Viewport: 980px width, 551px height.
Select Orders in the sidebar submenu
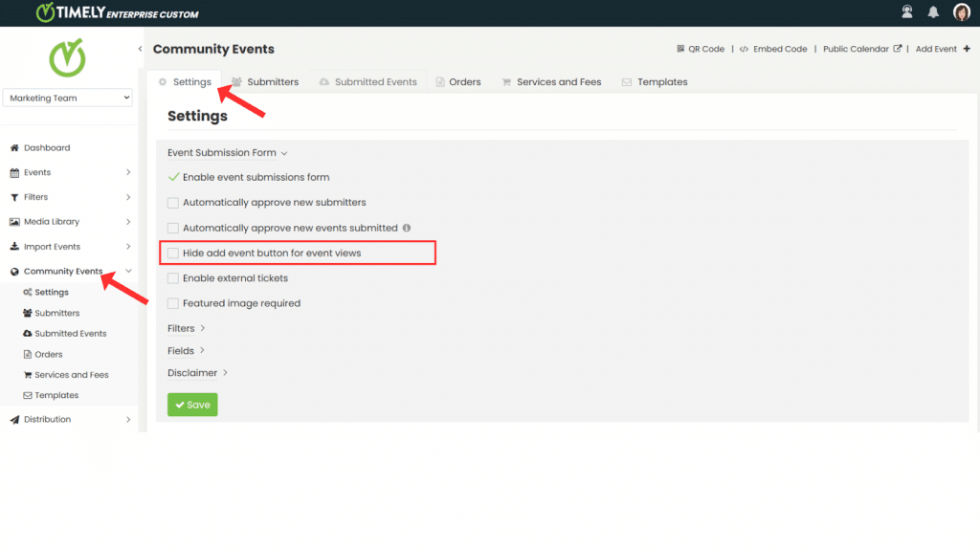(x=48, y=354)
